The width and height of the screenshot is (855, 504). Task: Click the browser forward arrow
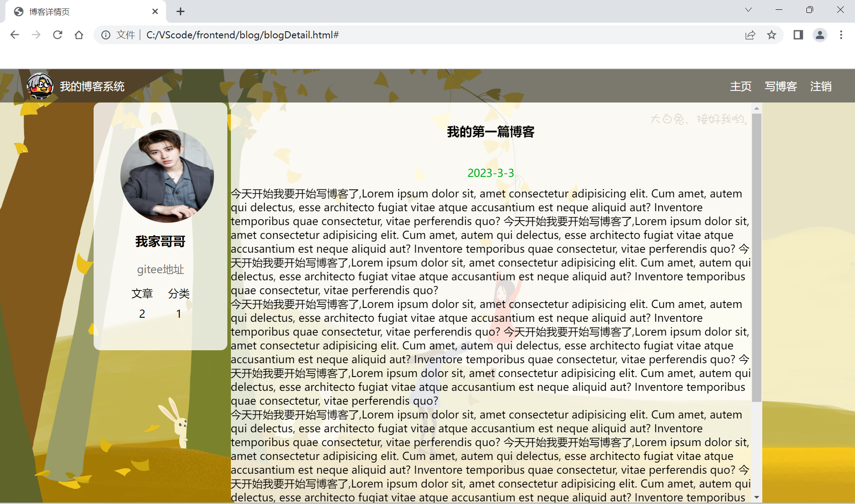tap(36, 35)
